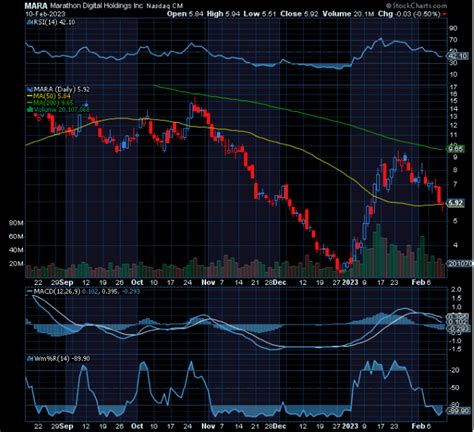Click the MACD(12,26,9) indicator label
Screen dimensions: 474x432
pyautogui.click(x=56, y=292)
